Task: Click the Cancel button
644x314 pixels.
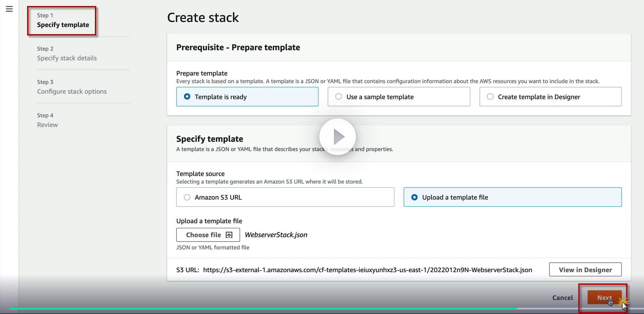Action: coord(562,298)
